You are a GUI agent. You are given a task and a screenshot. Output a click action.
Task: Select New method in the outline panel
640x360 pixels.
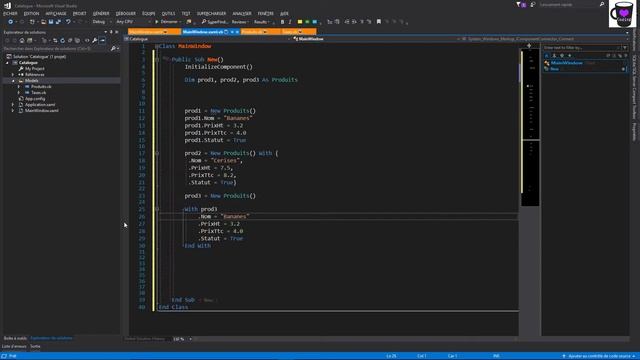click(x=554, y=69)
